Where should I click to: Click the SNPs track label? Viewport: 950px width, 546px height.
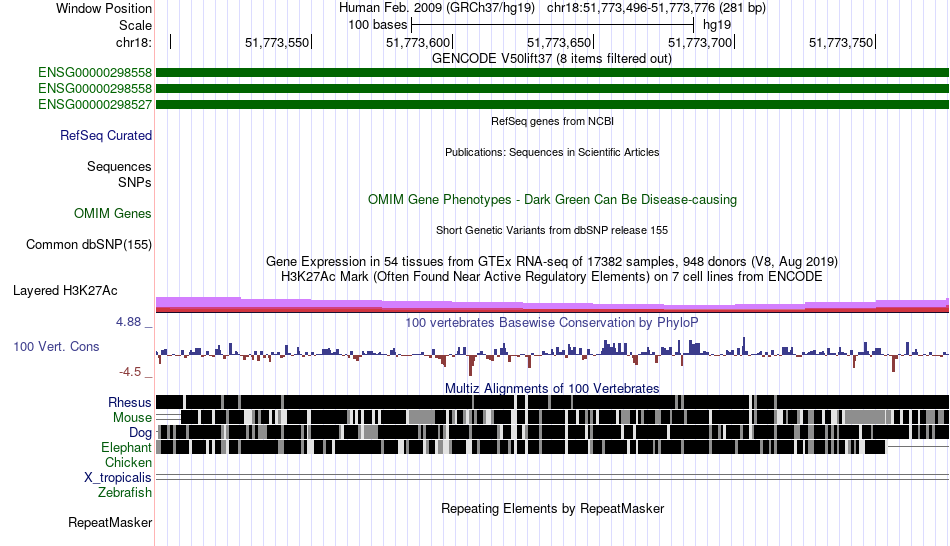(135, 182)
